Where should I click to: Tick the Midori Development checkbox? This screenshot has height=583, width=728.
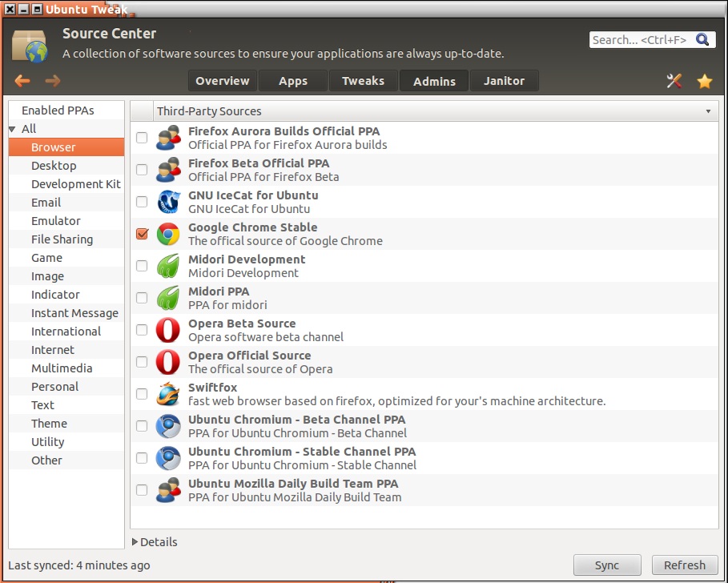tap(142, 266)
